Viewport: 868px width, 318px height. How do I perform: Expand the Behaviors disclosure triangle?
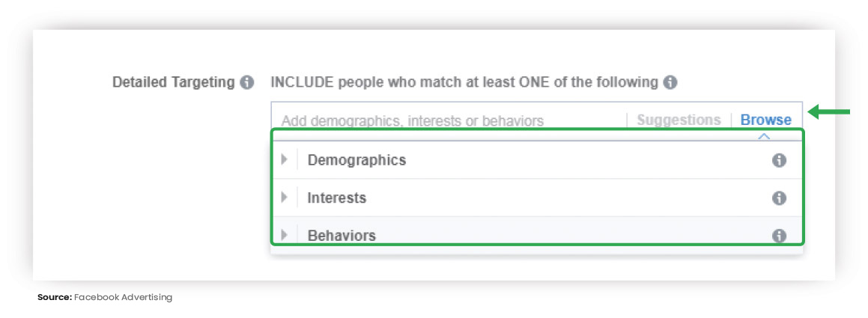pos(285,235)
